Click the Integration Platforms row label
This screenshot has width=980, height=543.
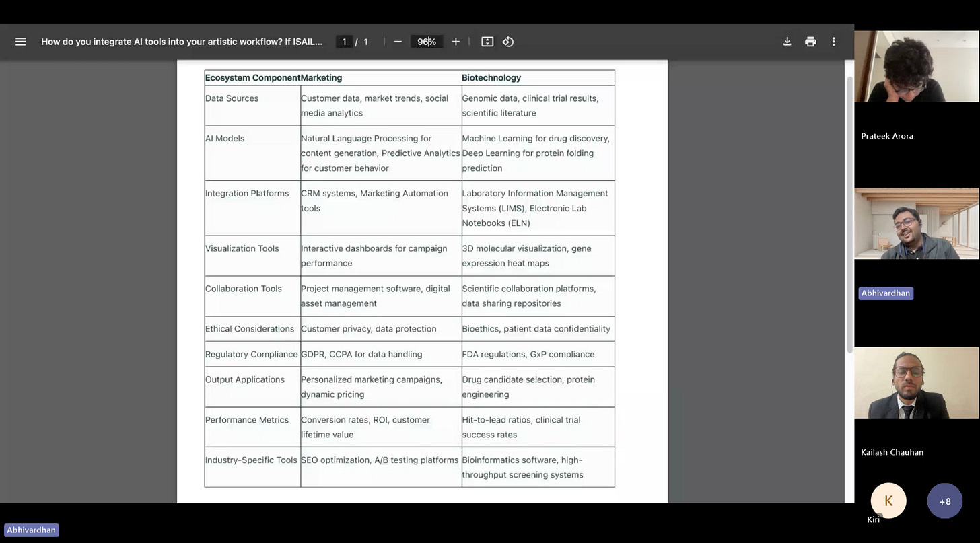tap(247, 193)
